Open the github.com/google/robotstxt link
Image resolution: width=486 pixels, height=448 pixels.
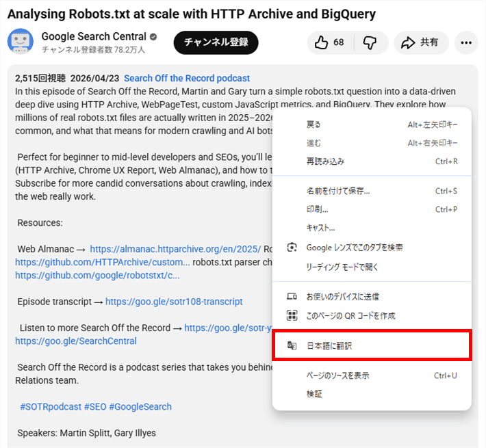97,275
